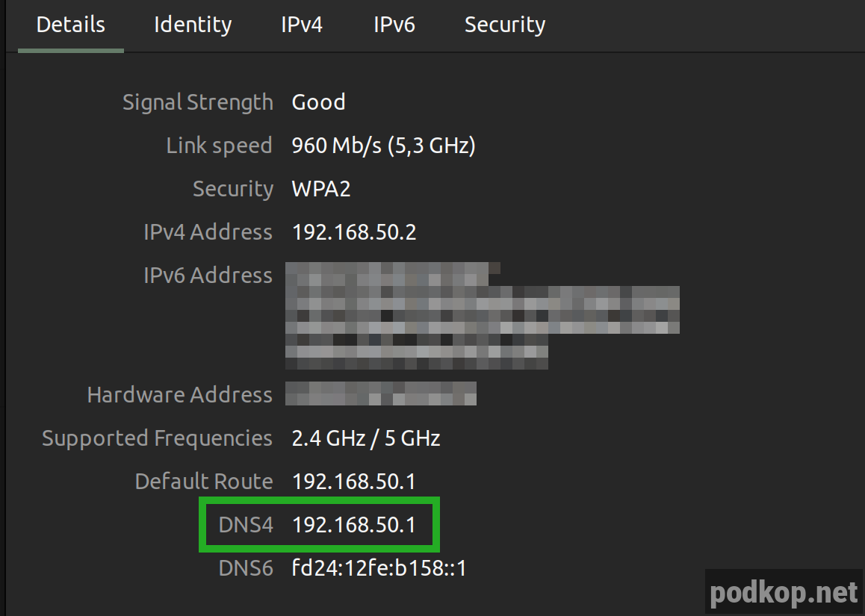This screenshot has width=865, height=616.
Task: Click the highlighted DNS4 address 192.168.50.1
Action: tap(354, 524)
